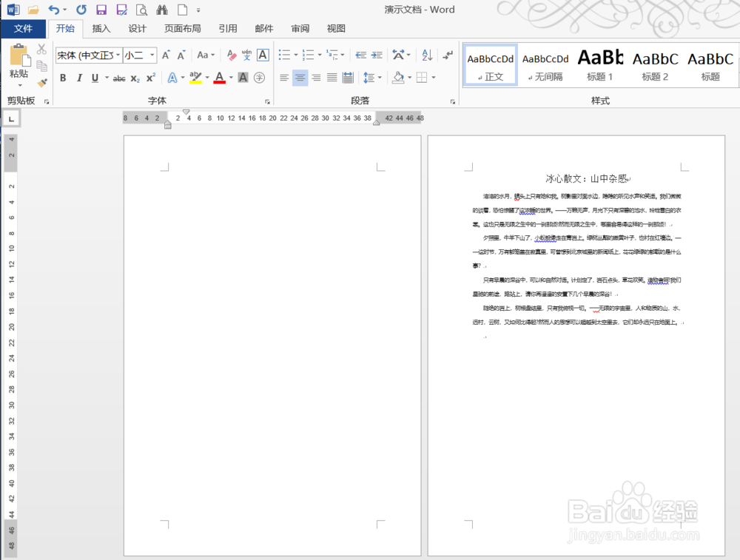
Task: Apply subscript formatting
Action: [x=134, y=78]
